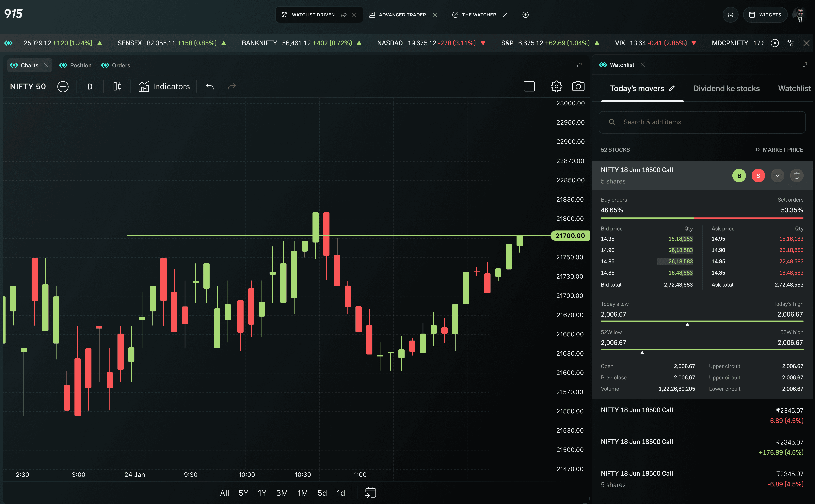
Task: Expand the Watchlist panel to full size
Action: point(804,65)
